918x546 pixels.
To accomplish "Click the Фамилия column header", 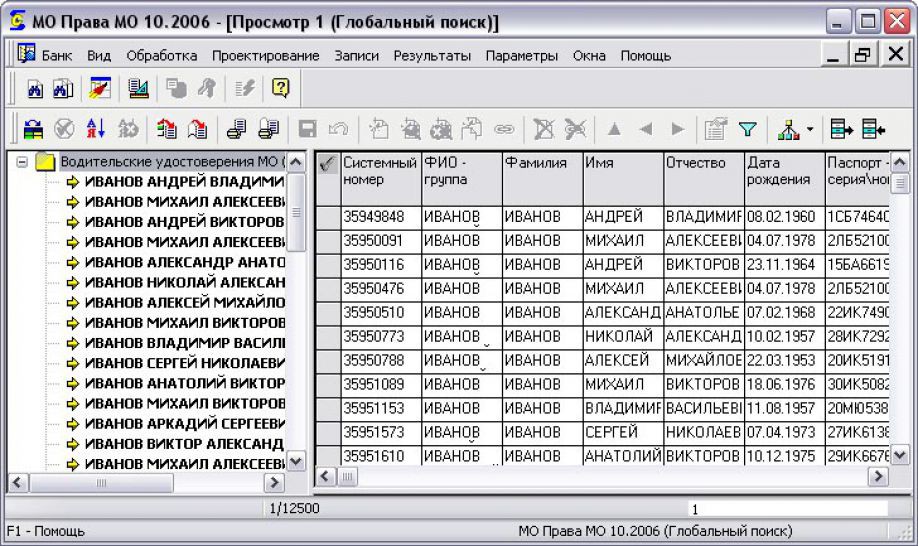I will (x=543, y=178).
